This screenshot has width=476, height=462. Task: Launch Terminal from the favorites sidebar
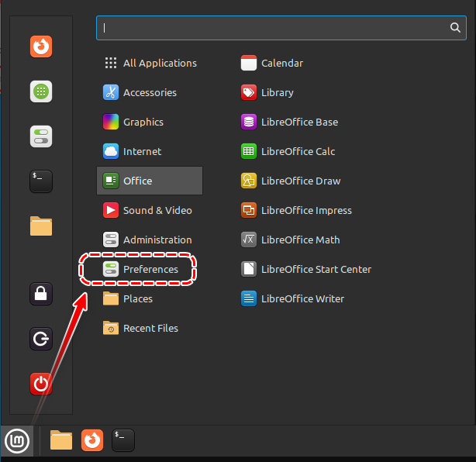pyautogui.click(x=41, y=181)
